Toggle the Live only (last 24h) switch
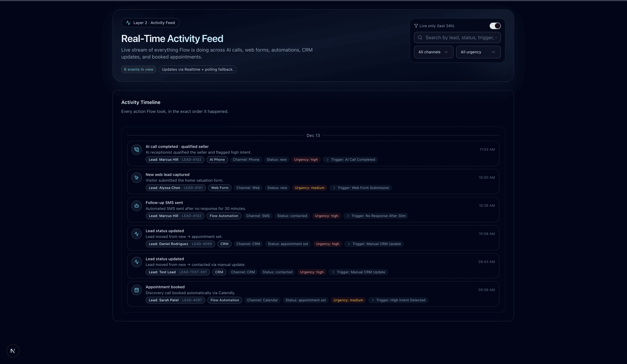Screen dimensions: 627x364 tap(495, 26)
